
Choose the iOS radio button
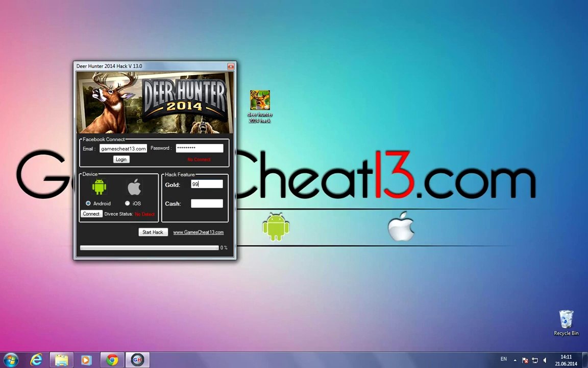point(127,203)
